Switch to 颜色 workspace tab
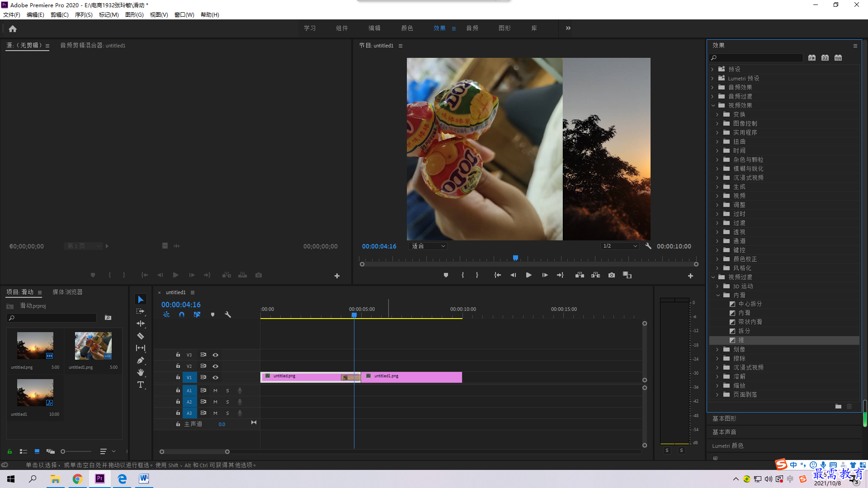Image resolution: width=868 pixels, height=488 pixels. coord(407,28)
